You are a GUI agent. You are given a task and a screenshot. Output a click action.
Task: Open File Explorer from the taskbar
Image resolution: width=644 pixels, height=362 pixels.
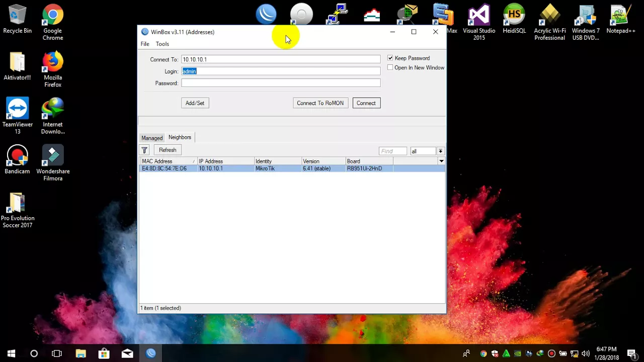[80, 353]
